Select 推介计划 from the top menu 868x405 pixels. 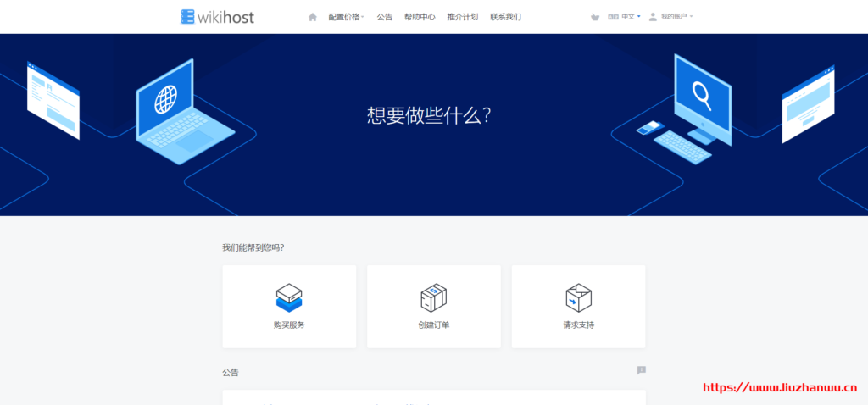coord(462,17)
